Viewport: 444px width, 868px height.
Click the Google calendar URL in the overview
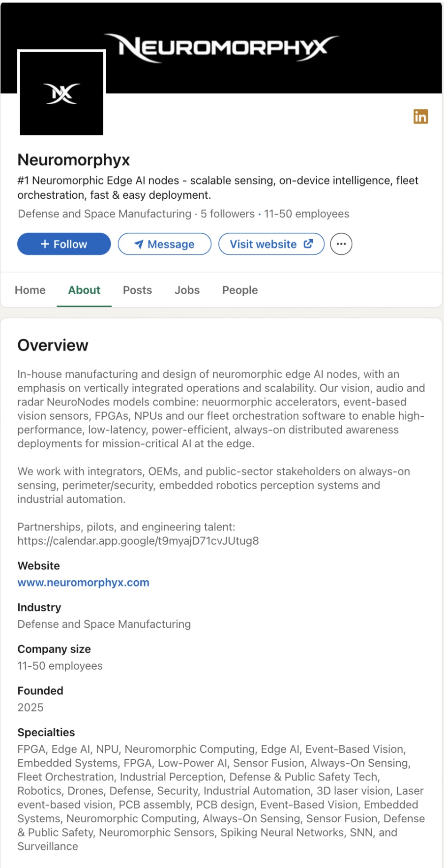point(138,541)
